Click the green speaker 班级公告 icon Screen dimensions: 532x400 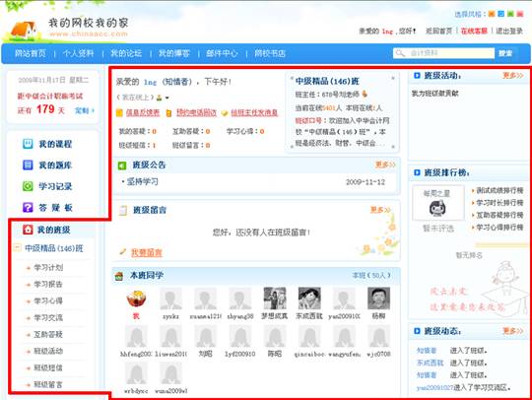point(122,166)
